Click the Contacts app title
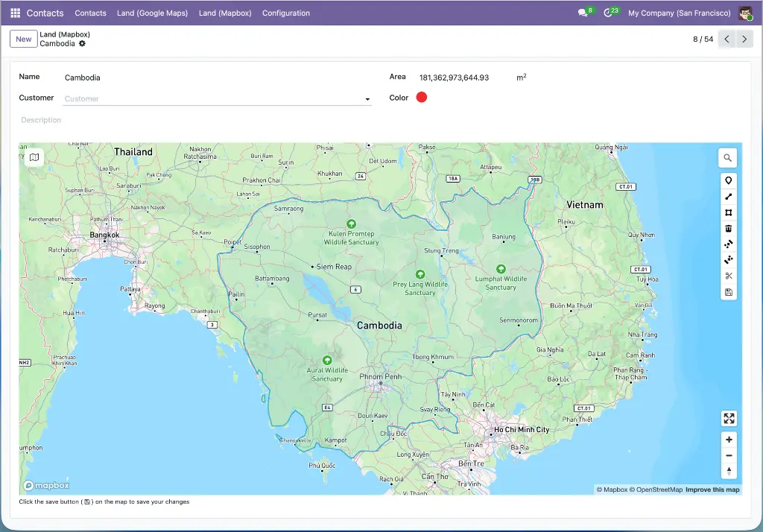763x532 pixels. (x=45, y=13)
